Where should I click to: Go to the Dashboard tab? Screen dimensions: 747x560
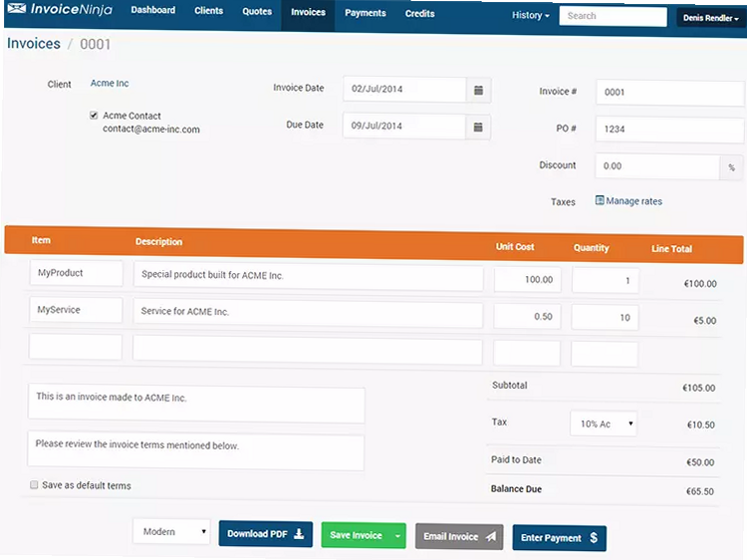(153, 10)
